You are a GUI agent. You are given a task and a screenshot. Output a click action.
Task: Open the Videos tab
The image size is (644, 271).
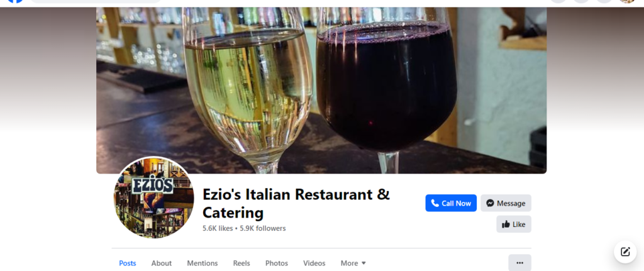click(x=314, y=263)
